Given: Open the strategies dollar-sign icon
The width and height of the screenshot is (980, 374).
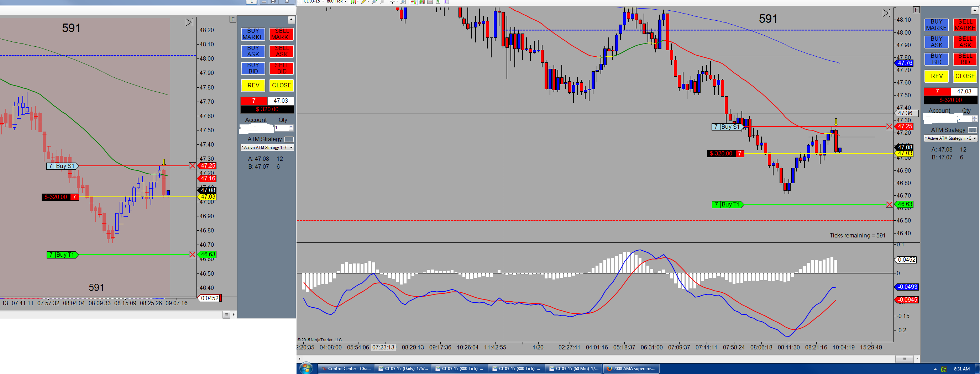Looking at the screenshot, I should [x=438, y=1].
